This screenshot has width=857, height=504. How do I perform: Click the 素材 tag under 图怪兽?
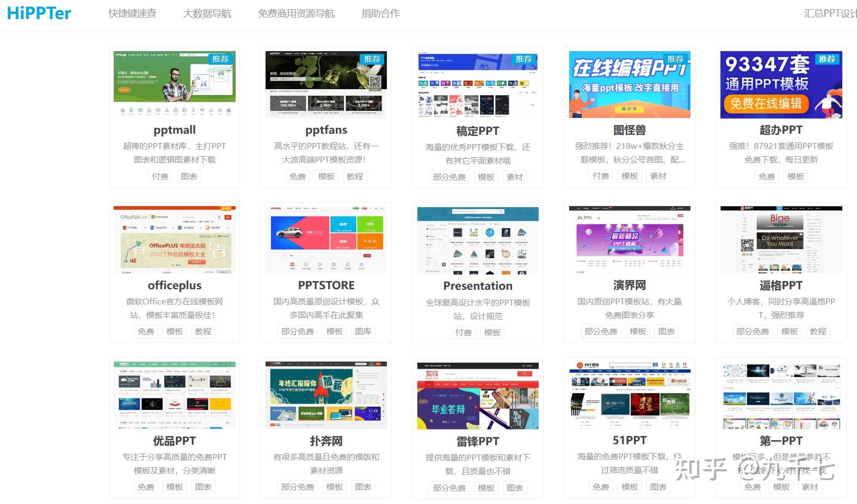(x=658, y=176)
